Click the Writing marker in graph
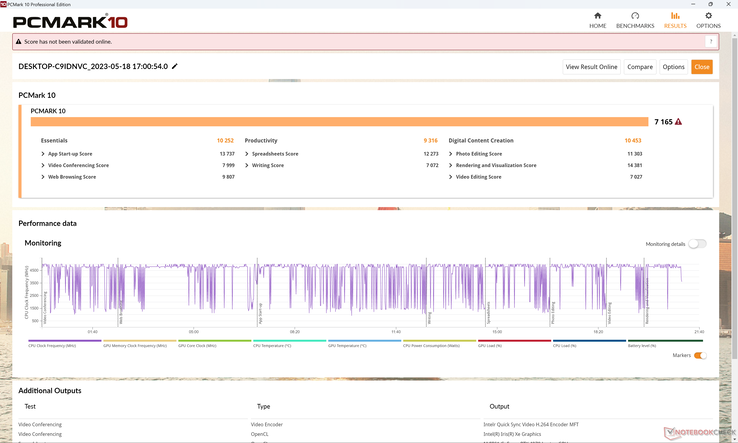 click(x=429, y=318)
